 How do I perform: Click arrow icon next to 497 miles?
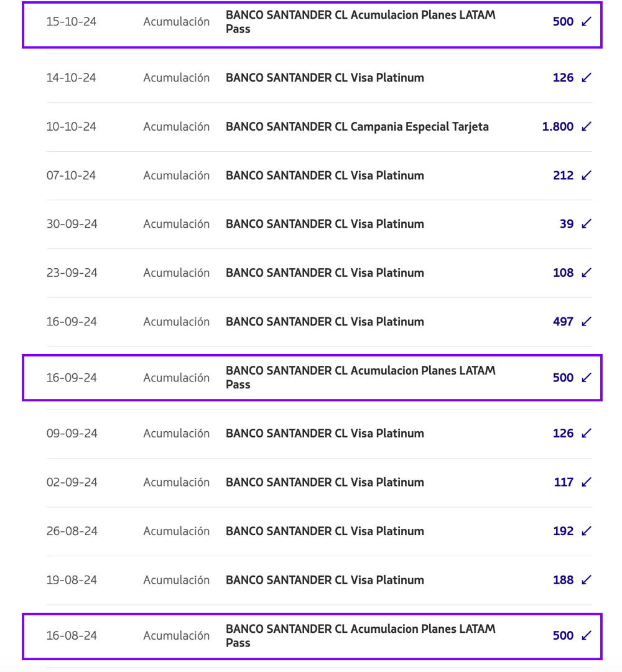click(587, 322)
